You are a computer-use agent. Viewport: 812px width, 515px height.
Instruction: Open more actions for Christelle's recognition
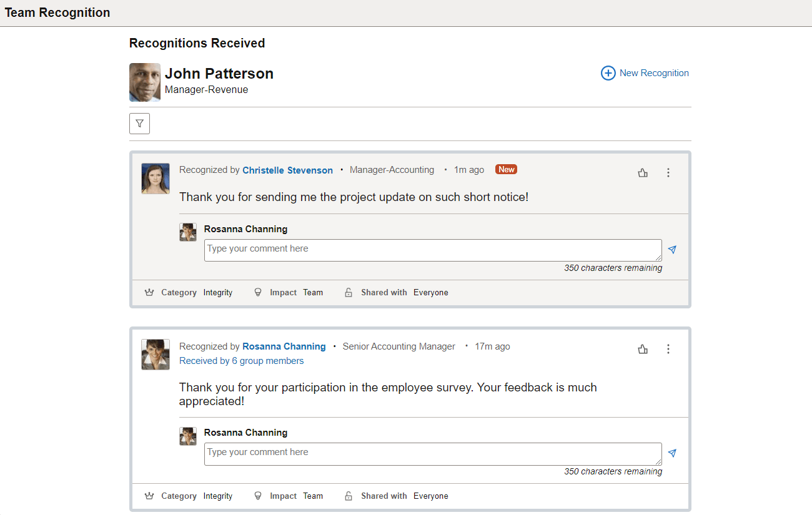(x=668, y=172)
